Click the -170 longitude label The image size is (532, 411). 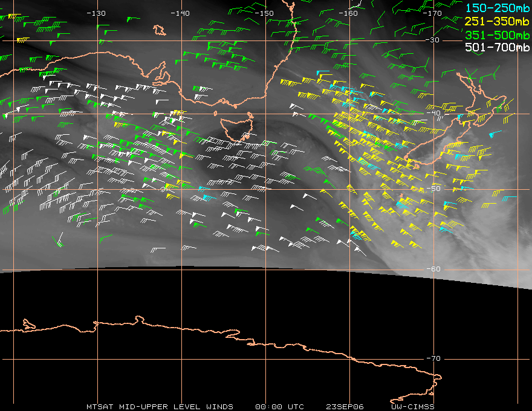point(432,13)
